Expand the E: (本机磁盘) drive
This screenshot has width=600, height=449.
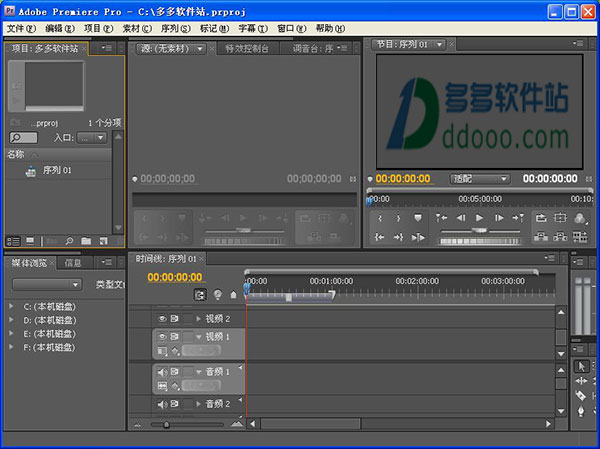pyautogui.click(x=11, y=333)
